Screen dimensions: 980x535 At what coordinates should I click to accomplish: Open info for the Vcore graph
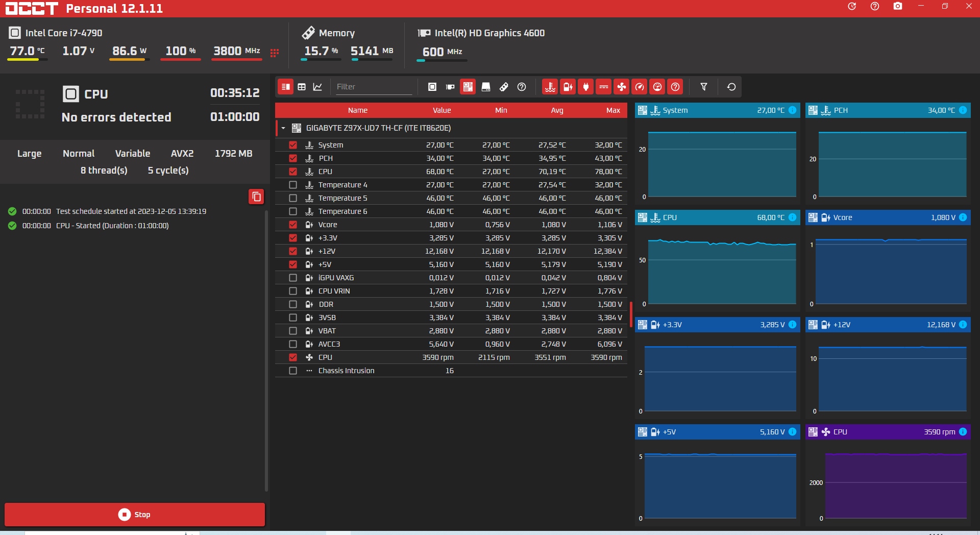tap(963, 217)
